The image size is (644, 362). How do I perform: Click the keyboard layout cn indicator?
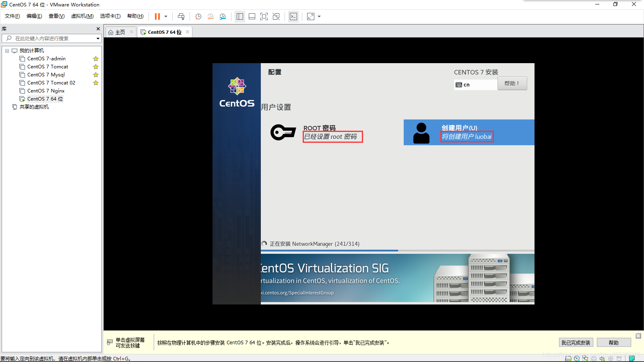(476, 84)
